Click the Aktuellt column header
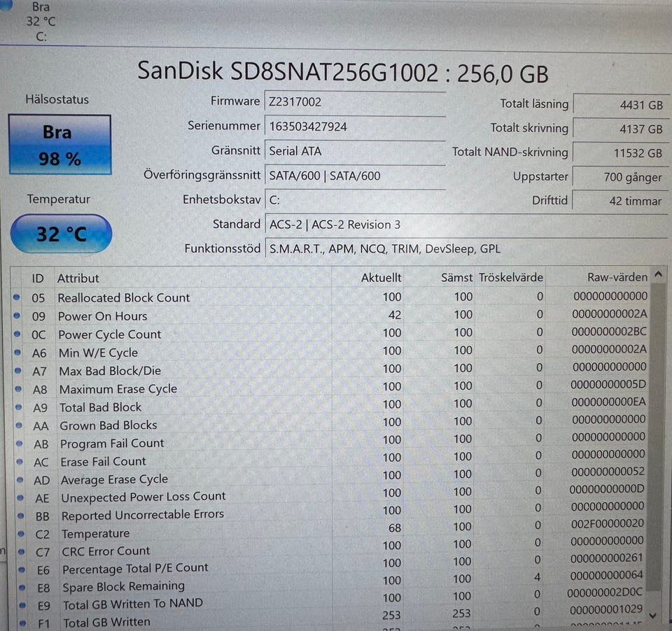The width and height of the screenshot is (672, 631). [381, 278]
